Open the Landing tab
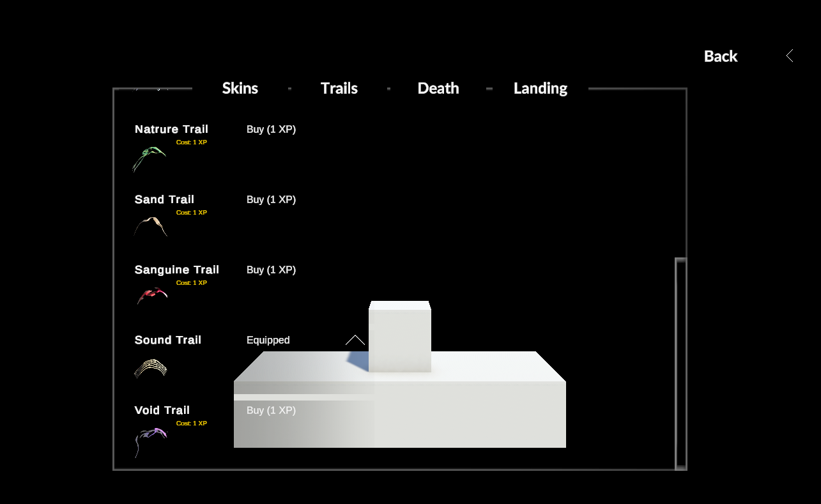821x504 pixels. (541, 88)
